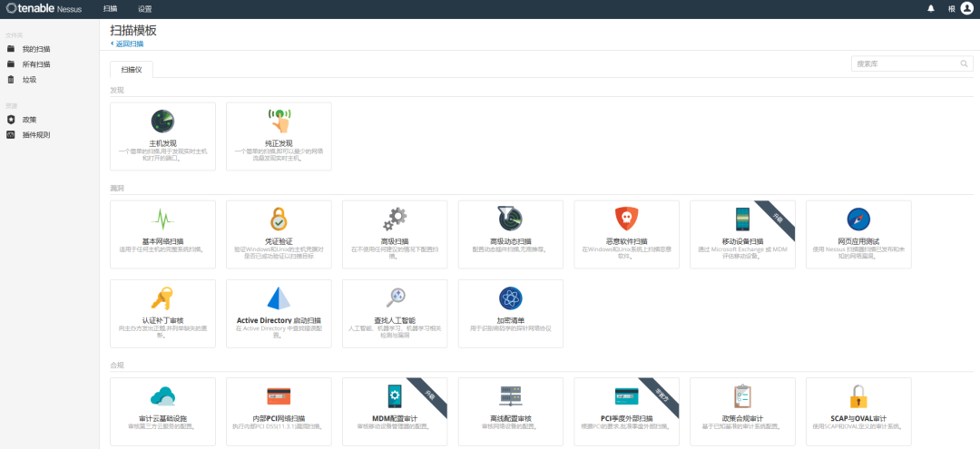
Task: Open 我的扫描 folder
Action: (36, 49)
